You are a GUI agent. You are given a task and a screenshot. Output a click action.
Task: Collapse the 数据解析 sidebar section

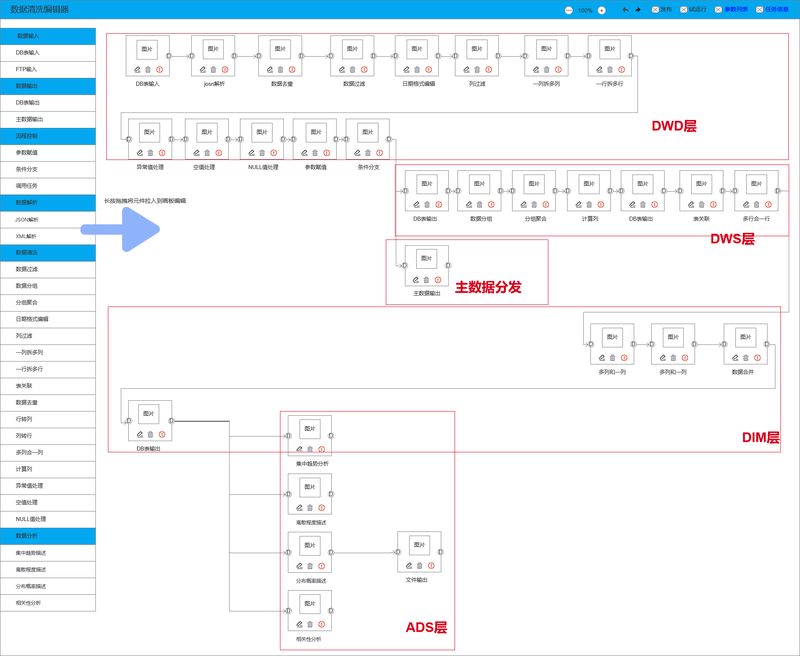[x=48, y=203]
